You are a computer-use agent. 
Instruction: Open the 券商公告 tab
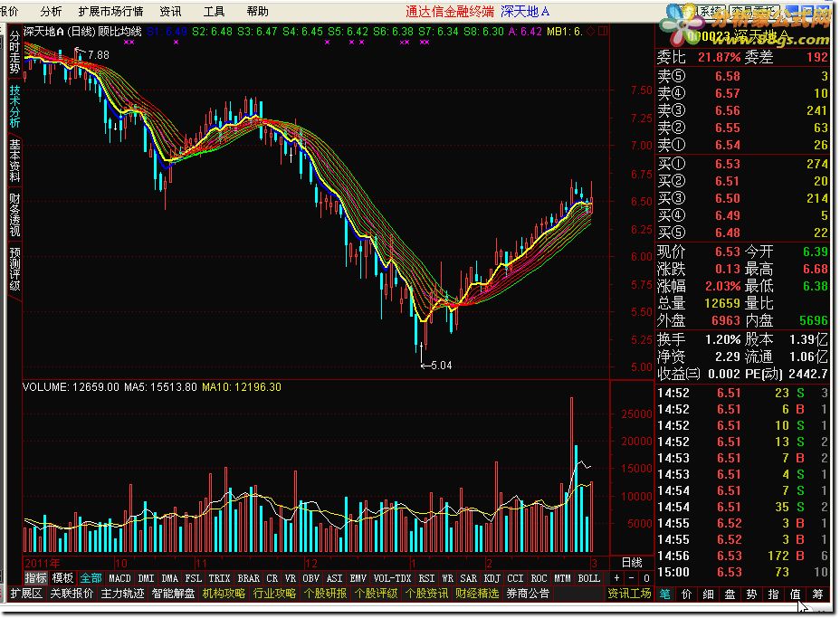point(528,594)
